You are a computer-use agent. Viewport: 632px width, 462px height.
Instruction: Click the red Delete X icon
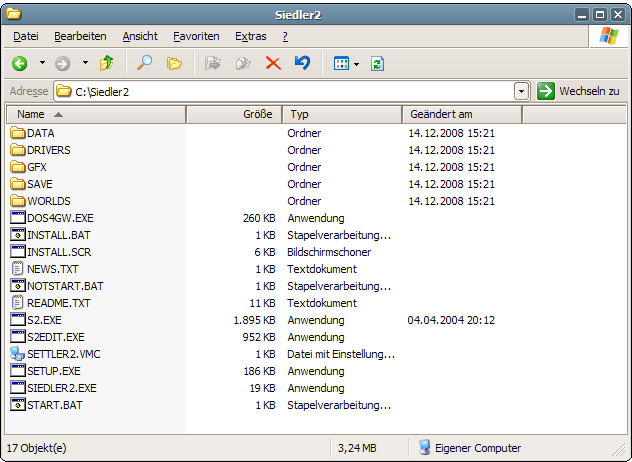pos(273,63)
